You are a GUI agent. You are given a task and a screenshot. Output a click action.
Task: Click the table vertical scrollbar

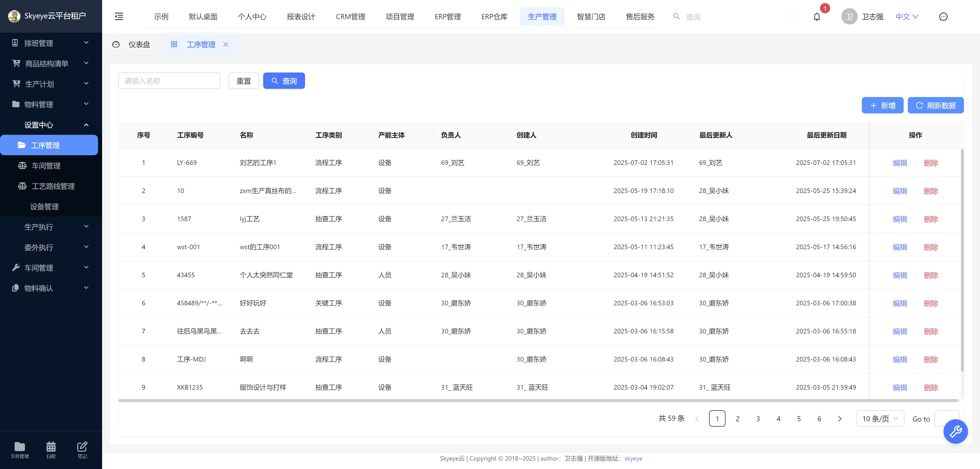click(962, 260)
